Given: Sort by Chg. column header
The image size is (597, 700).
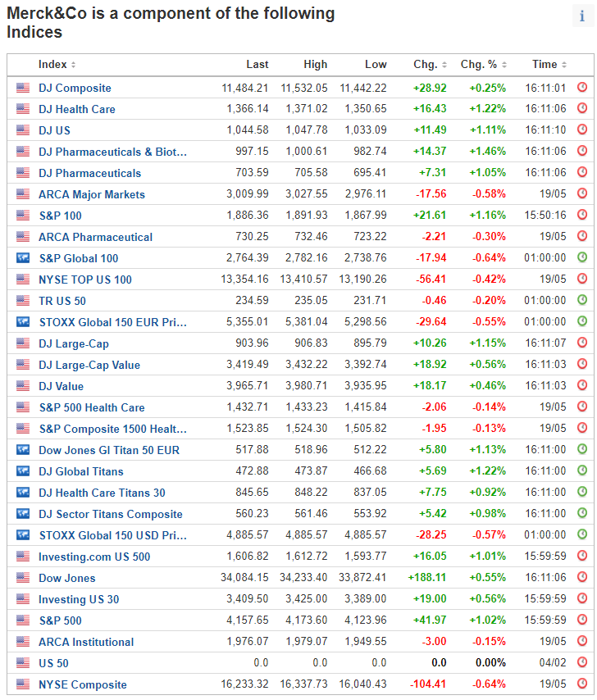Looking at the screenshot, I should coord(430,65).
